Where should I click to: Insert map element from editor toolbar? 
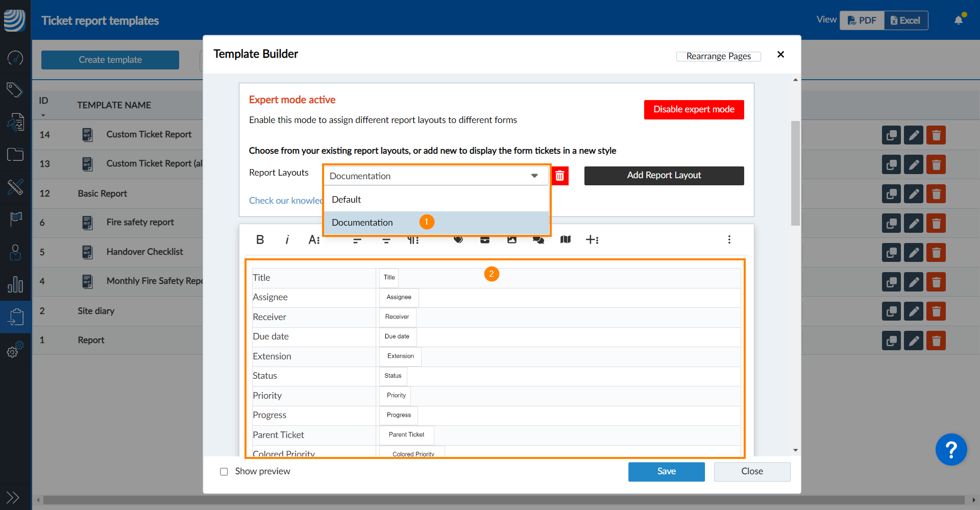click(x=565, y=239)
